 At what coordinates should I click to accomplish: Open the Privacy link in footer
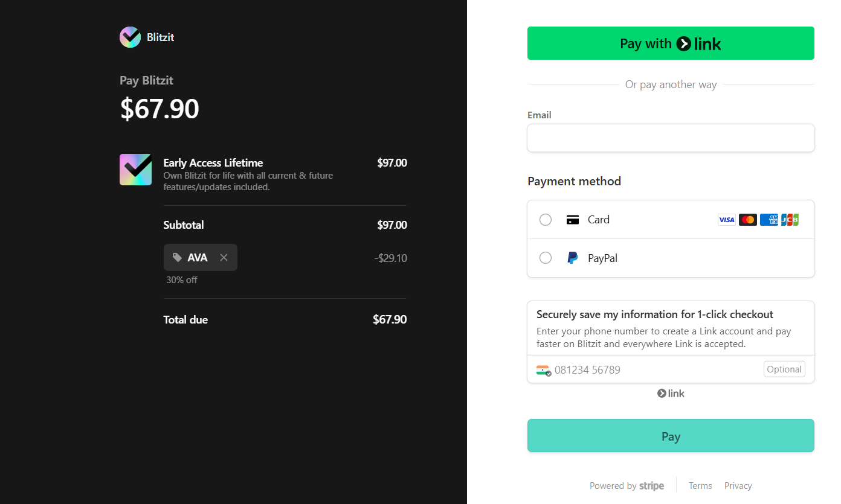(x=738, y=486)
